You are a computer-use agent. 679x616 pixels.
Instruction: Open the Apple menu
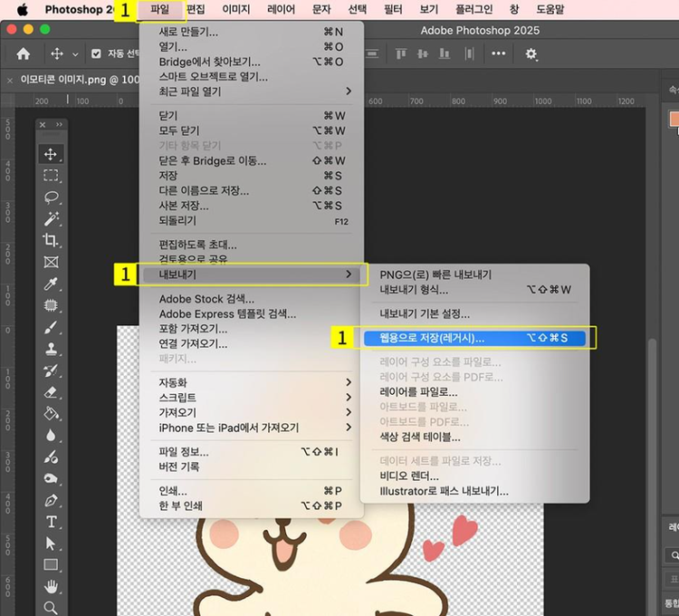pos(22,10)
